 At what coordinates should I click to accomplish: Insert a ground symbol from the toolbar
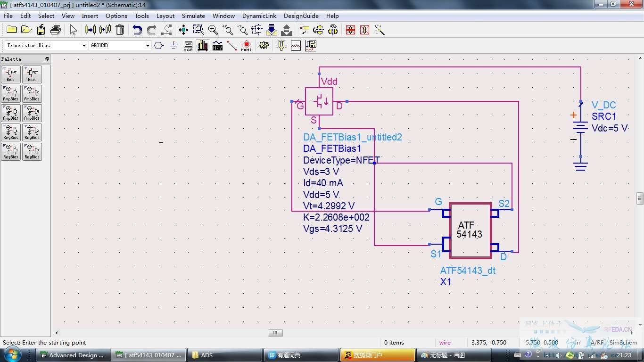click(x=173, y=45)
